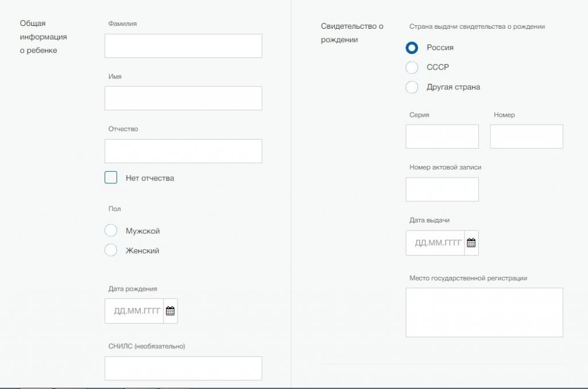Click the СНИЛС (необязательно) field
The height and width of the screenshot is (389, 588).
point(183,368)
